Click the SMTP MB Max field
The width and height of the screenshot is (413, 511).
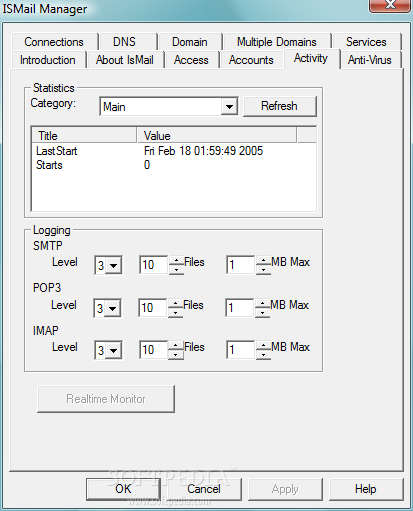point(240,265)
